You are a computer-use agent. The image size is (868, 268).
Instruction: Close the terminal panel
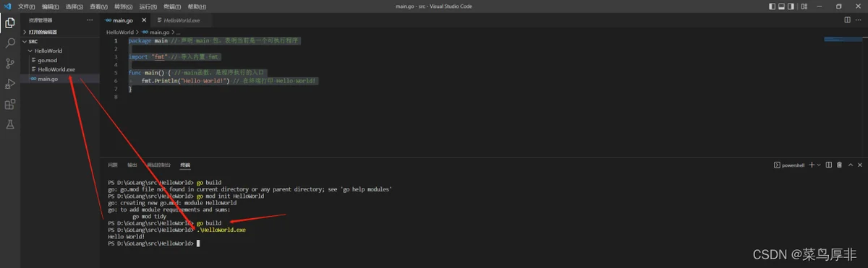tap(859, 165)
